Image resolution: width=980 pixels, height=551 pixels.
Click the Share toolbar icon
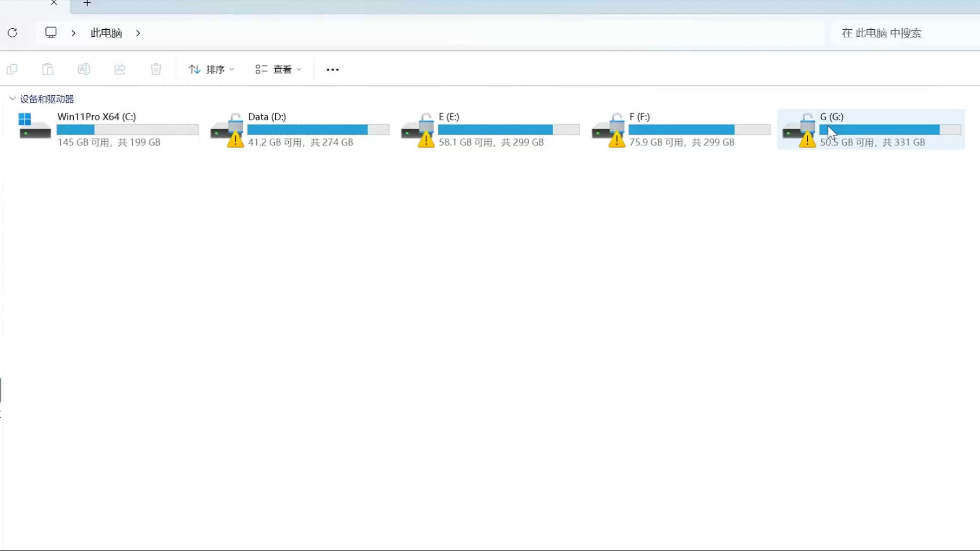(x=120, y=69)
